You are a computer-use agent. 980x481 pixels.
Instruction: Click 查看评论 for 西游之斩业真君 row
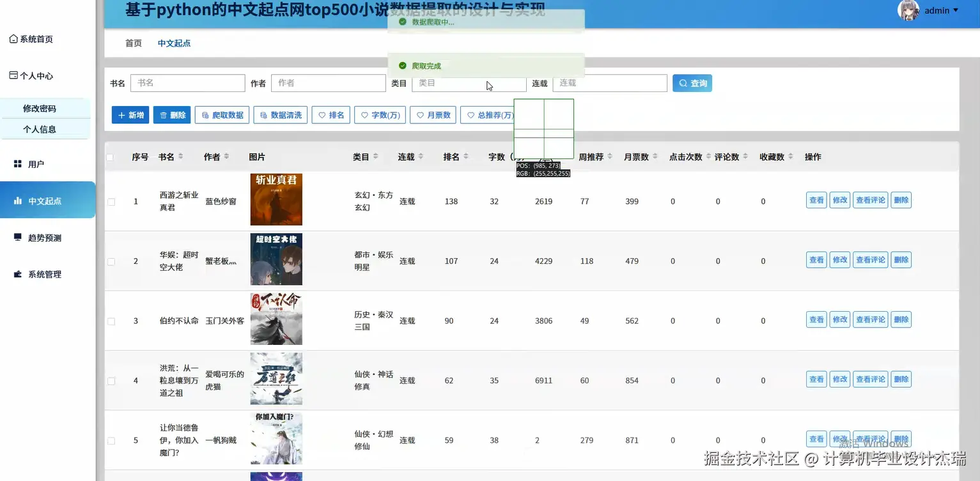(x=871, y=200)
